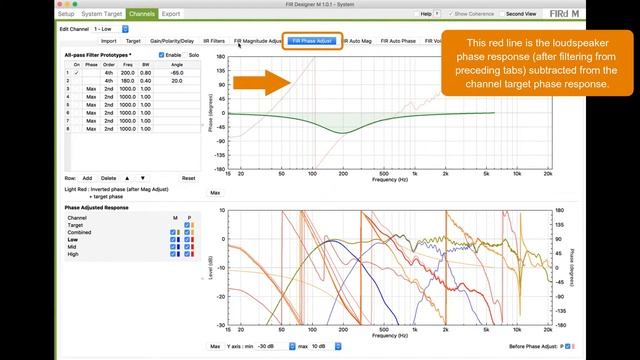Toggle Target phase visibility checkbox

click(187, 225)
